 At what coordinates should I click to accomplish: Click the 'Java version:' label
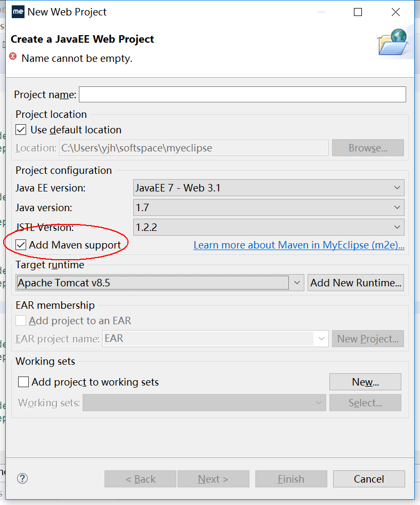click(x=44, y=208)
